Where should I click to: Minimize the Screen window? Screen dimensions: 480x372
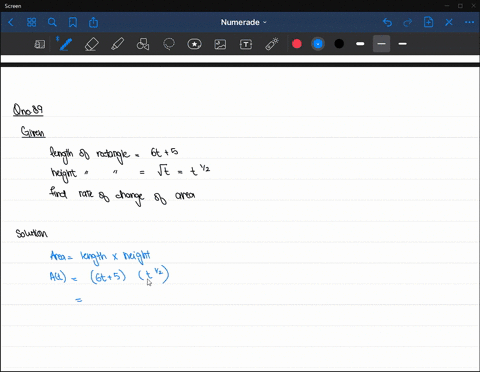tap(447, 6)
